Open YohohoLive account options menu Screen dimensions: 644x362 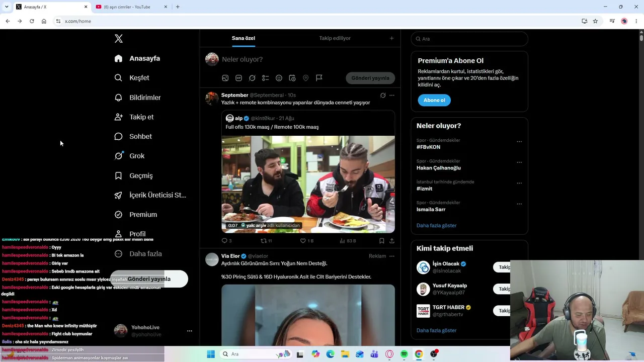pos(190,331)
